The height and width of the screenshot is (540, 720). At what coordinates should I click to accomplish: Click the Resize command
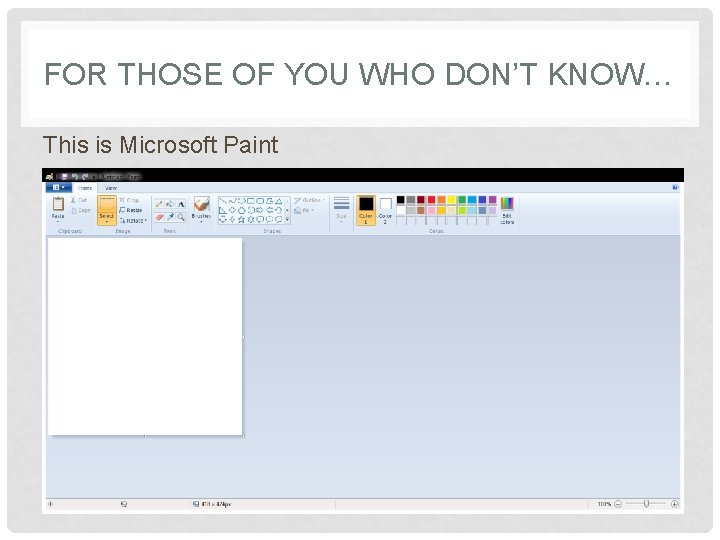tap(131, 210)
